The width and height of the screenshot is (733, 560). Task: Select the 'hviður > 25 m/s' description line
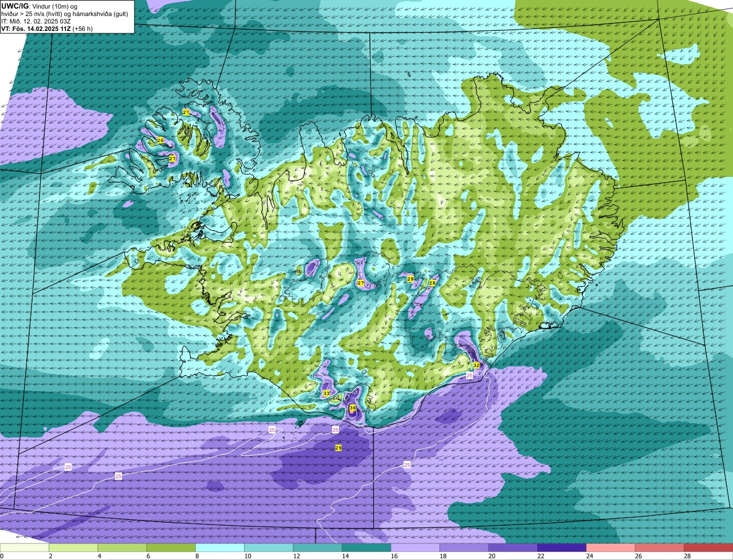(65, 14)
